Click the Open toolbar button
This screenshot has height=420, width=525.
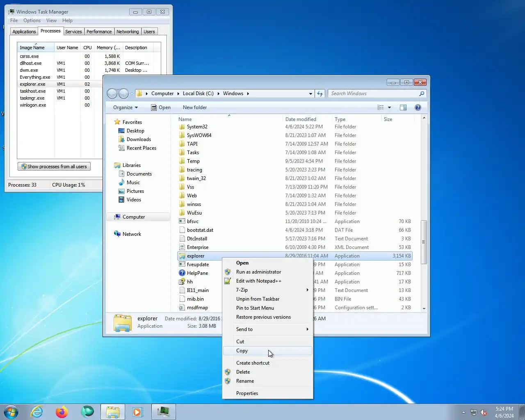pos(160,107)
